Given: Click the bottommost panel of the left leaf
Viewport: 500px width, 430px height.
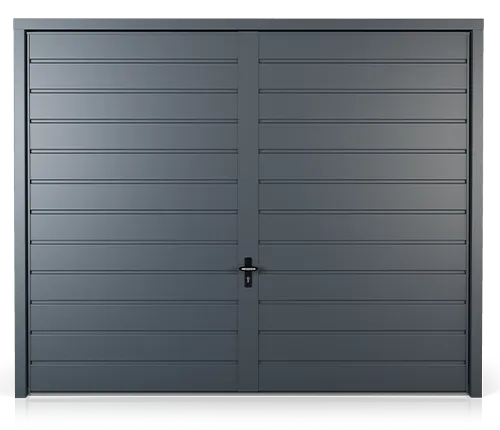Looking at the screenshot, I should 134,378.
